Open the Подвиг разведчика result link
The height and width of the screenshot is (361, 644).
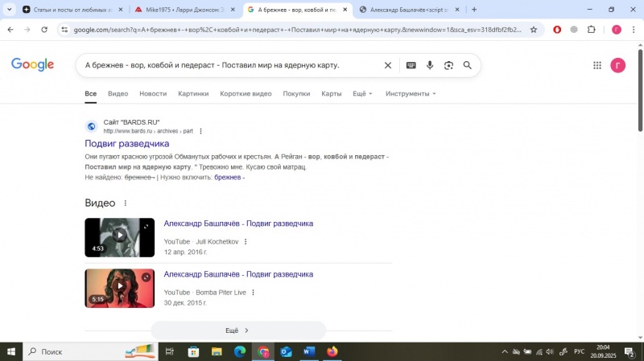click(x=127, y=144)
